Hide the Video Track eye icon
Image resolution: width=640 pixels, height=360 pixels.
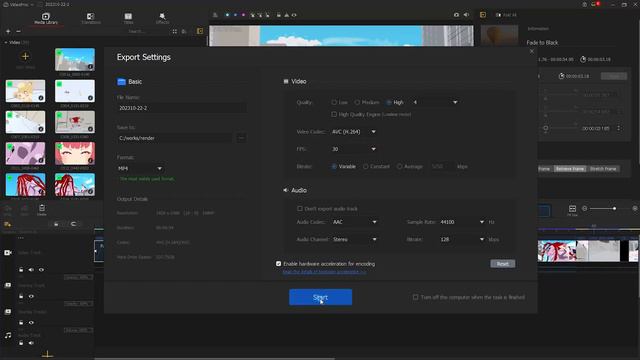click(41, 270)
